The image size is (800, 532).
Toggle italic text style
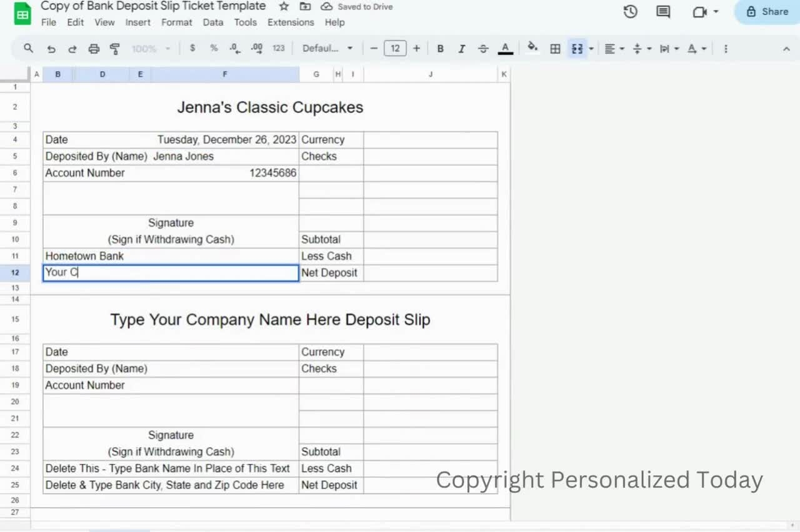coord(462,49)
